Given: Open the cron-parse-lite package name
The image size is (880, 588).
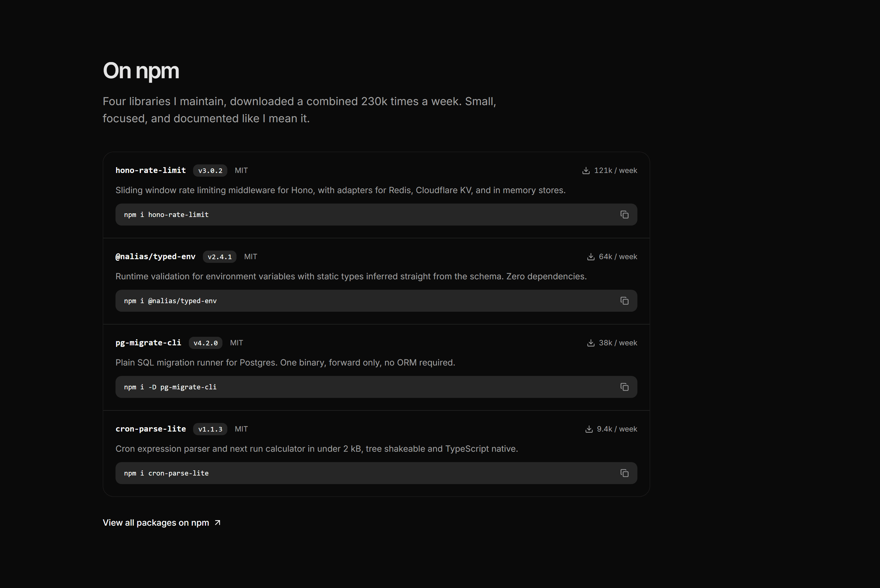Looking at the screenshot, I should (151, 429).
